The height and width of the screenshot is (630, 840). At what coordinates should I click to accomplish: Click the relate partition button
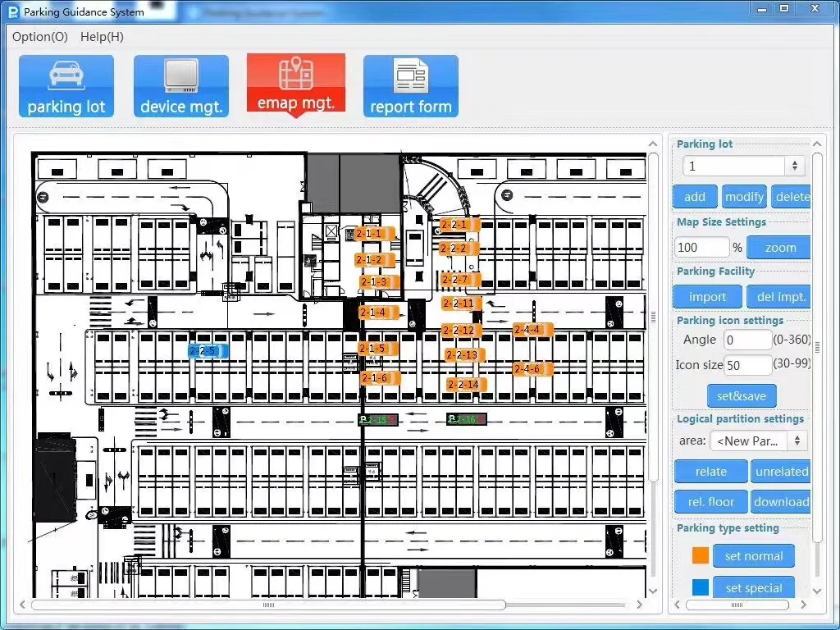[710, 472]
